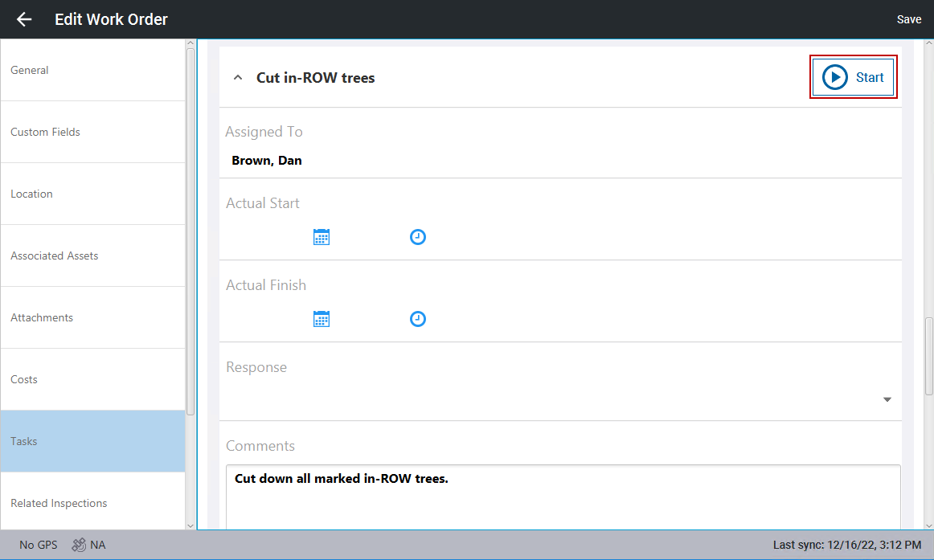Screen dimensions: 934x560
Task: Open the Actual Start calendar picker
Action: [322, 237]
